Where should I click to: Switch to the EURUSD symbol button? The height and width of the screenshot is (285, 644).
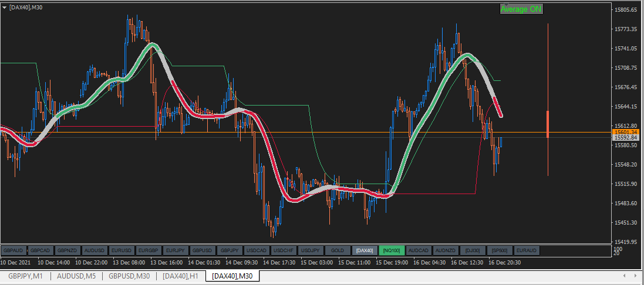point(122,250)
